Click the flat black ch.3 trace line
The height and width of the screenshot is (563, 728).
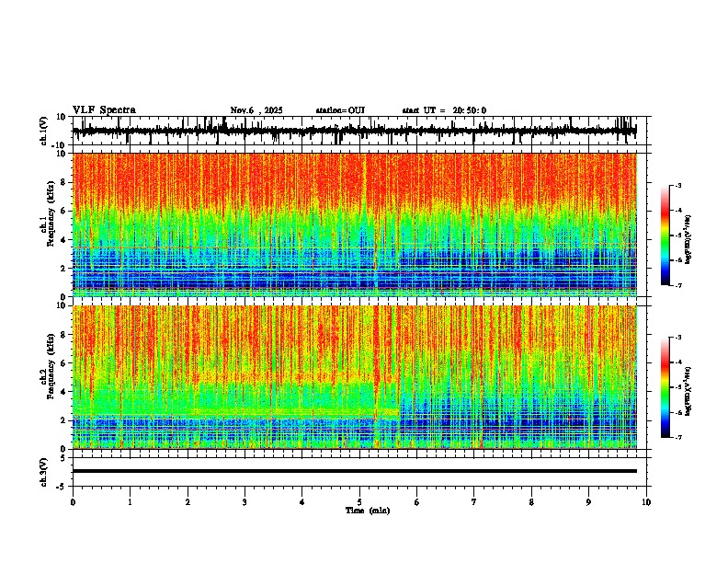point(354,471)
